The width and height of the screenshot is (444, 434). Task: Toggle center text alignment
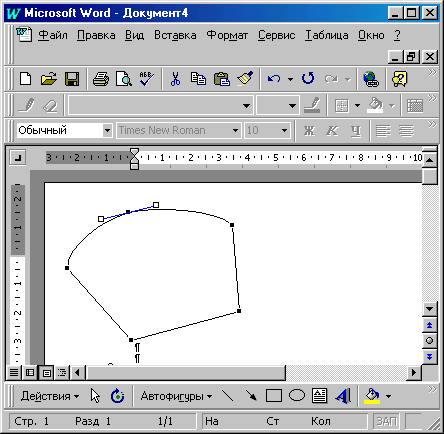click(406, 131)
